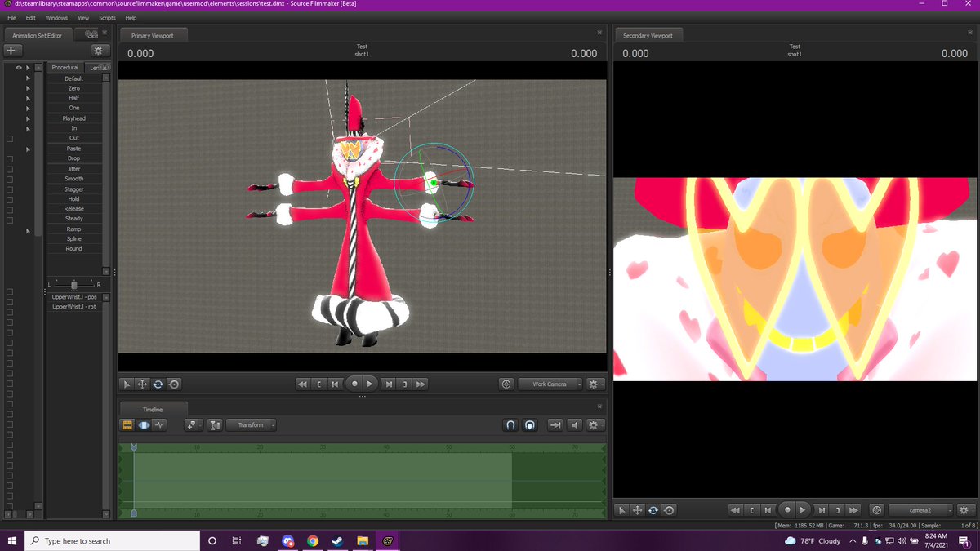Viewport: 980px width, 551px height.
Task: Choose the rotate tool in Primary Viewport
Action: (x=158, y=384)
